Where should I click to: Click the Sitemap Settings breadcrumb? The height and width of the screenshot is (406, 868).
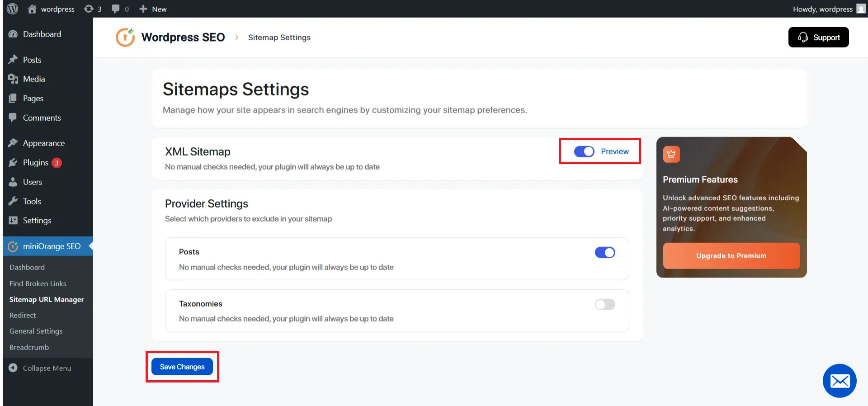(279, 38)
